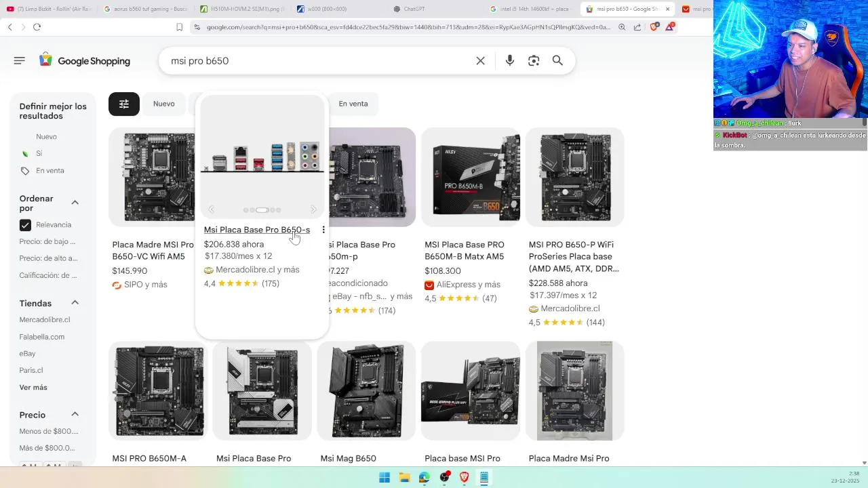Image resolution: width=868 pixels, height=488 pixels.
Task: Filter by store Paris.cl
Action: point(31,371)
